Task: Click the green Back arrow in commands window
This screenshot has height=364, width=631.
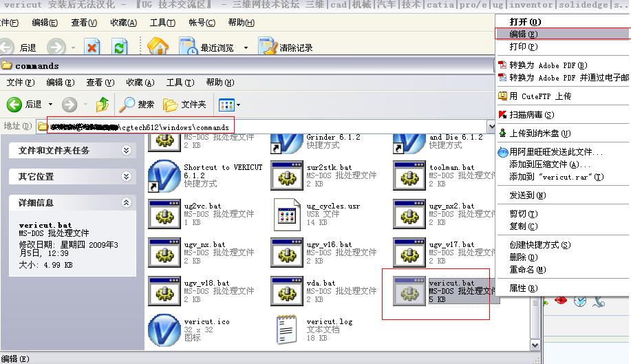Action: 14,105
